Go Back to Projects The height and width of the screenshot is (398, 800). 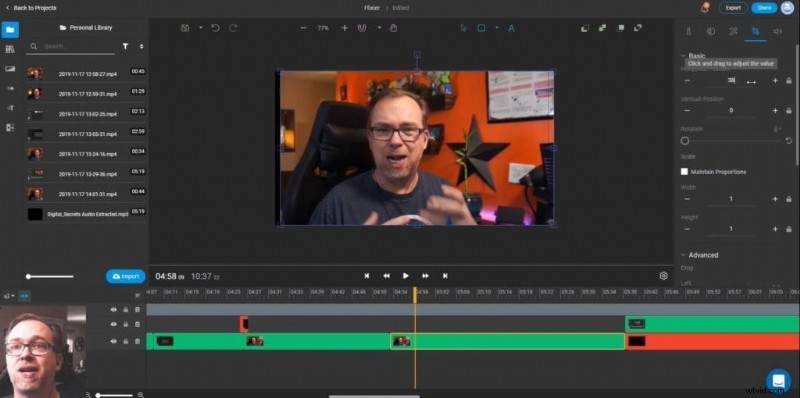point(31,8)
